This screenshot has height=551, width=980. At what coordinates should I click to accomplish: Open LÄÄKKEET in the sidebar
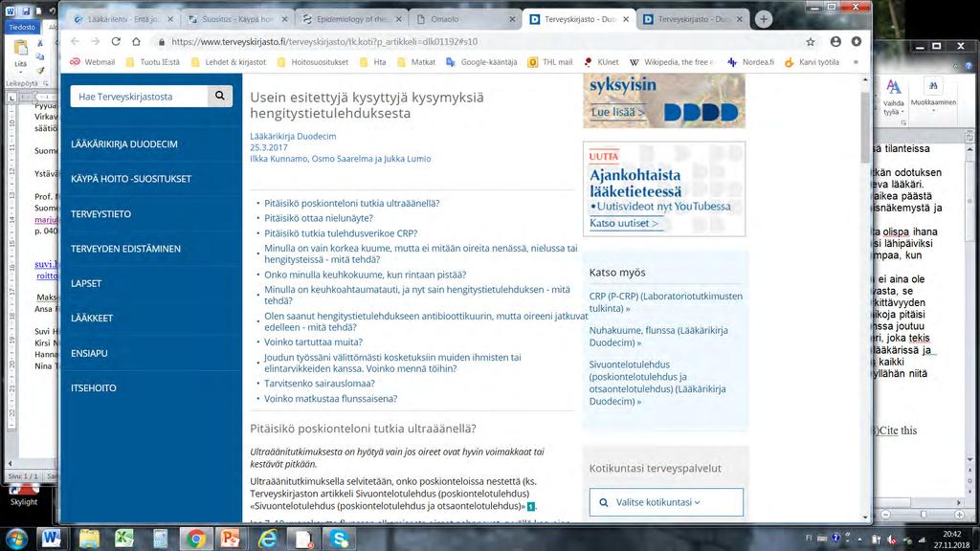click(x=92, y=318)
